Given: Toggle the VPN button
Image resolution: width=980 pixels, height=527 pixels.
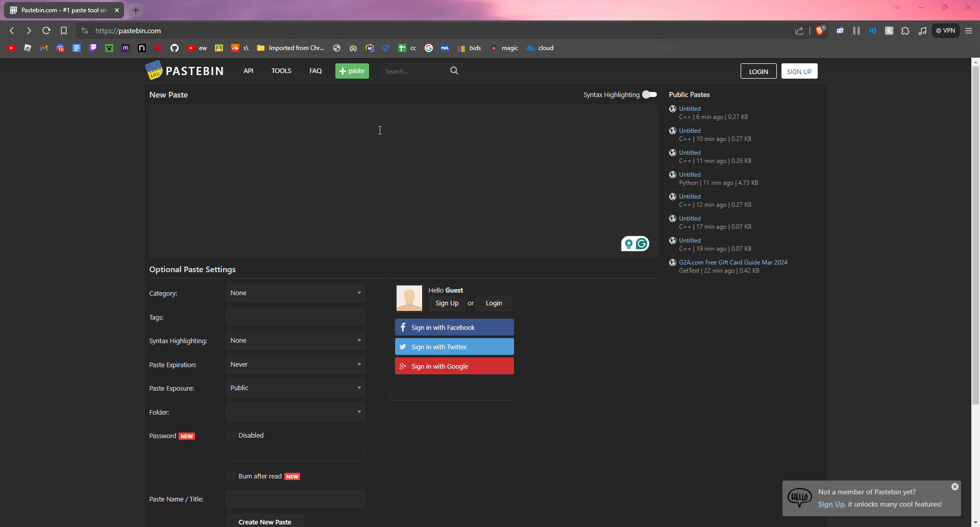Looking at the screenshot, I should [x=946, y=31].
